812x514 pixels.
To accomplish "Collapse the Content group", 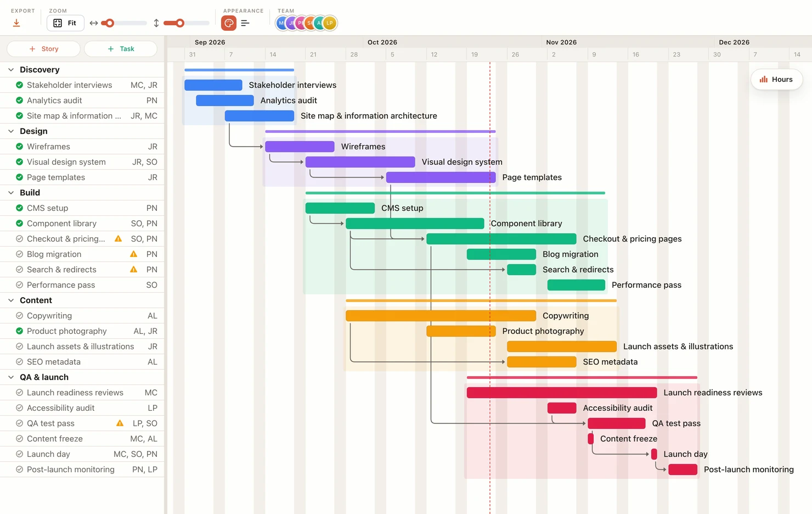I will [11, 300].
